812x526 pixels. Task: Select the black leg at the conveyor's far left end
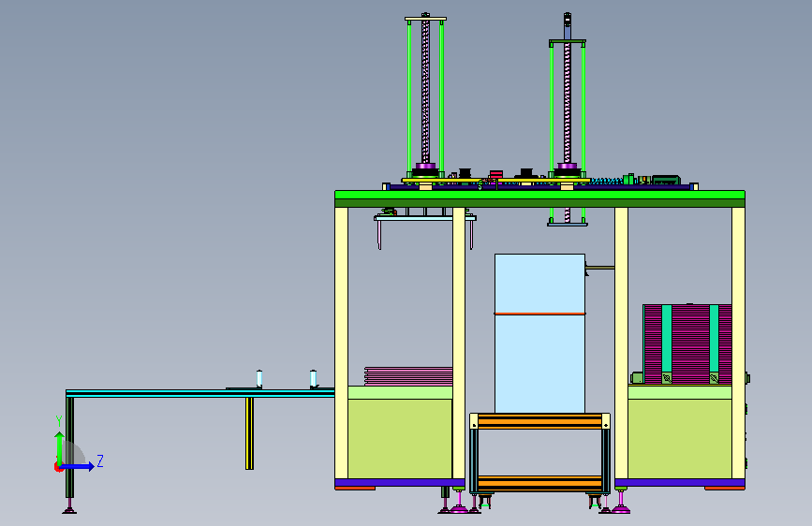point(69,447)
